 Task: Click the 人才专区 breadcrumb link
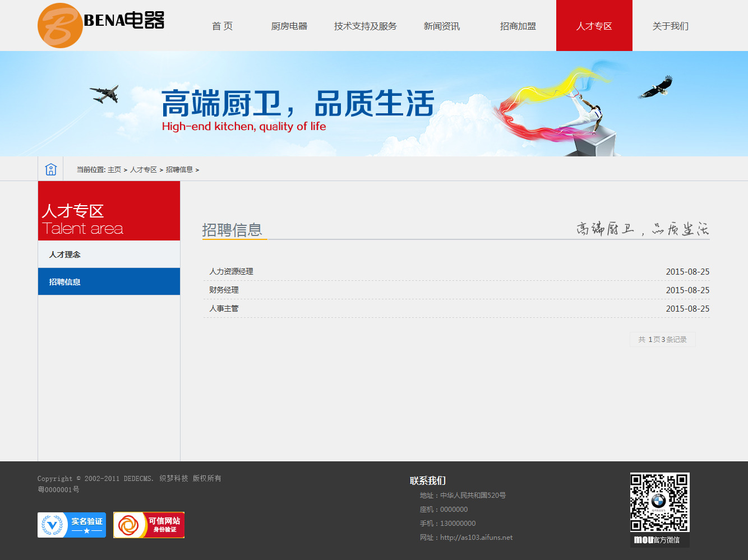[144, 170]
